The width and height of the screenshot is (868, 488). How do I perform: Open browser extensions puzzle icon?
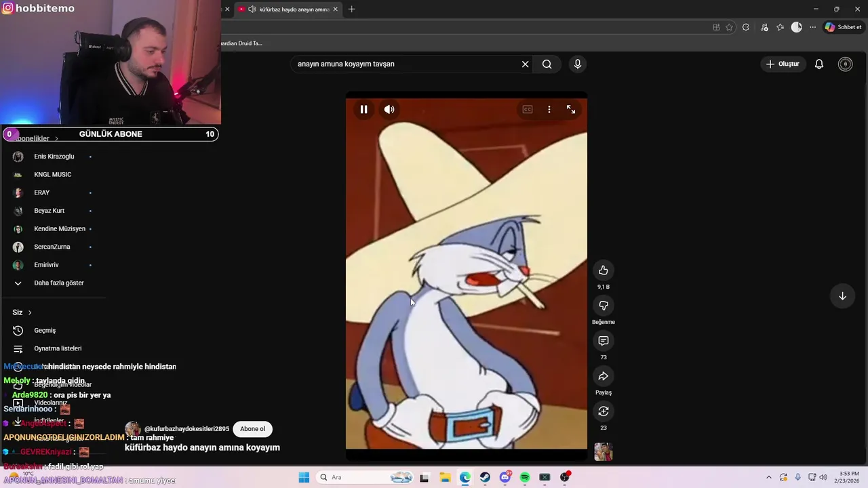(x=746, y=27)
